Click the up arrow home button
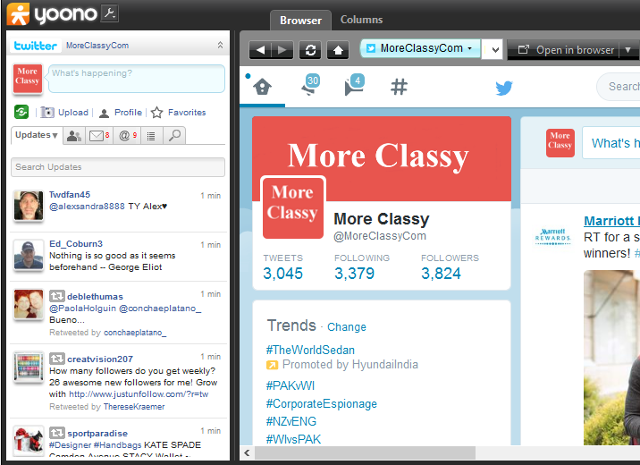 coord(338,50)
